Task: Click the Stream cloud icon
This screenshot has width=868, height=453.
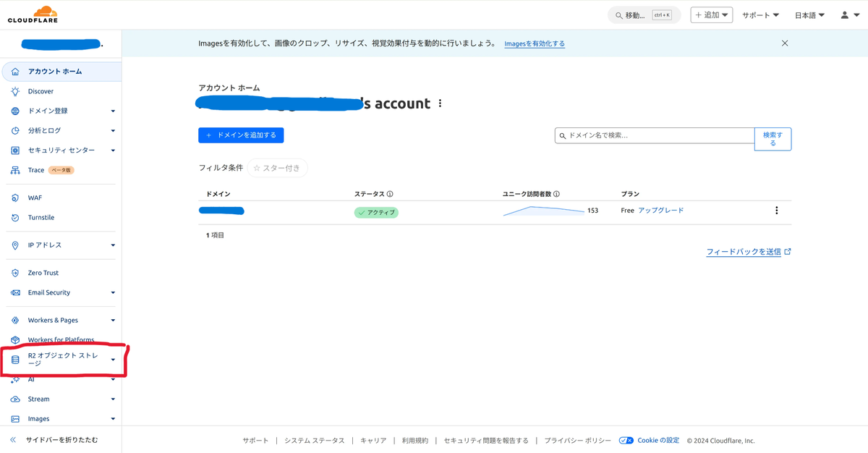Action: point(15,399)
